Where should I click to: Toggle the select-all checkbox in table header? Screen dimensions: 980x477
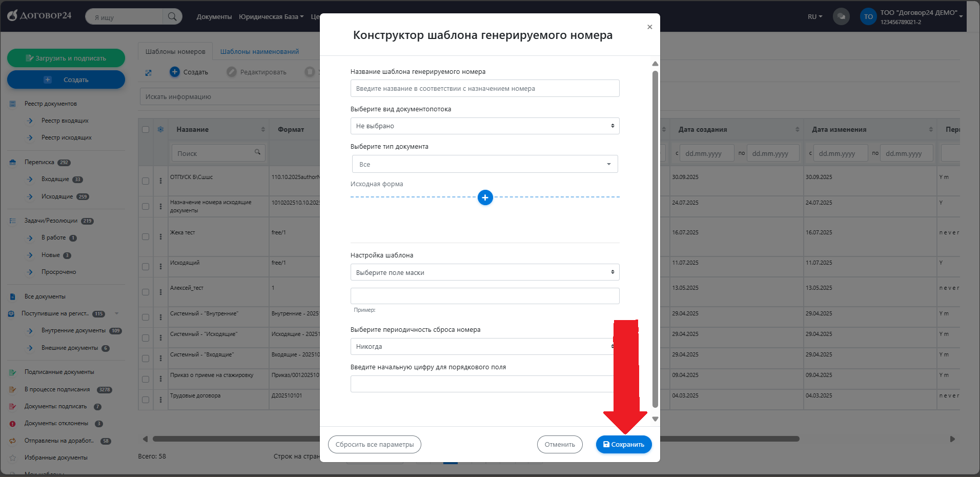[146, 129]
